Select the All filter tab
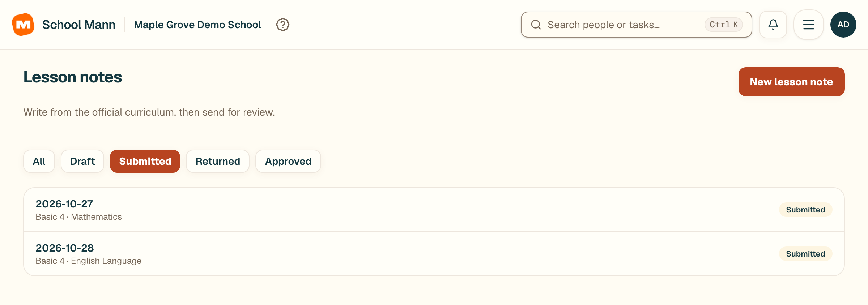 (39, 161)
